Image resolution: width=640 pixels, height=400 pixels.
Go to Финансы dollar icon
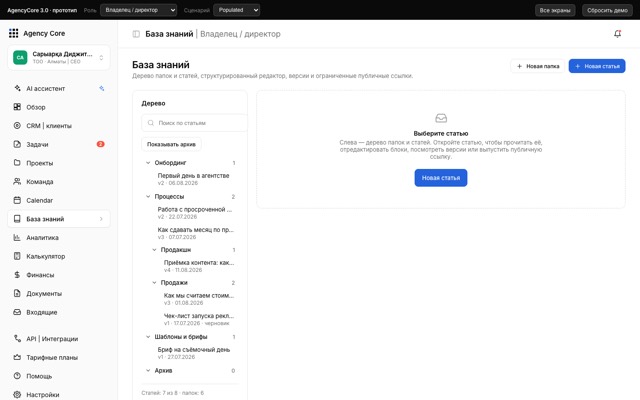click(17, 275)
